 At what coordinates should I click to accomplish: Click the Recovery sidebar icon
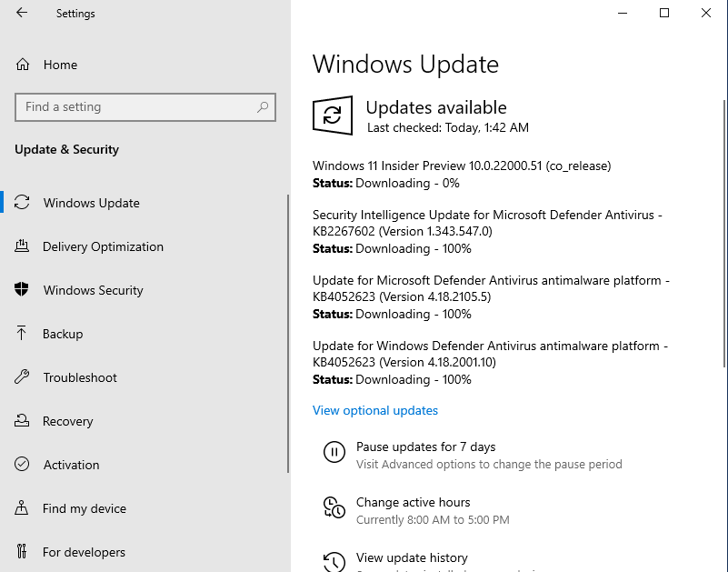tap(22, 420)
